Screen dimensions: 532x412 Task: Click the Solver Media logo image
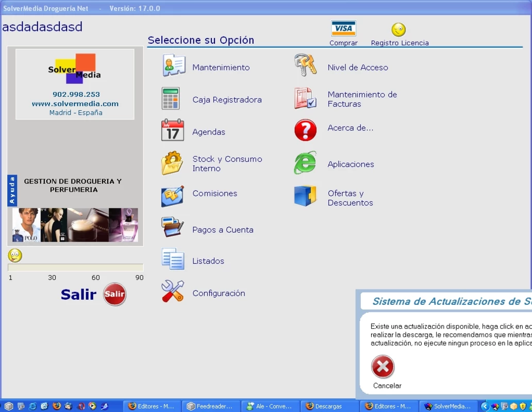point(74,69)
